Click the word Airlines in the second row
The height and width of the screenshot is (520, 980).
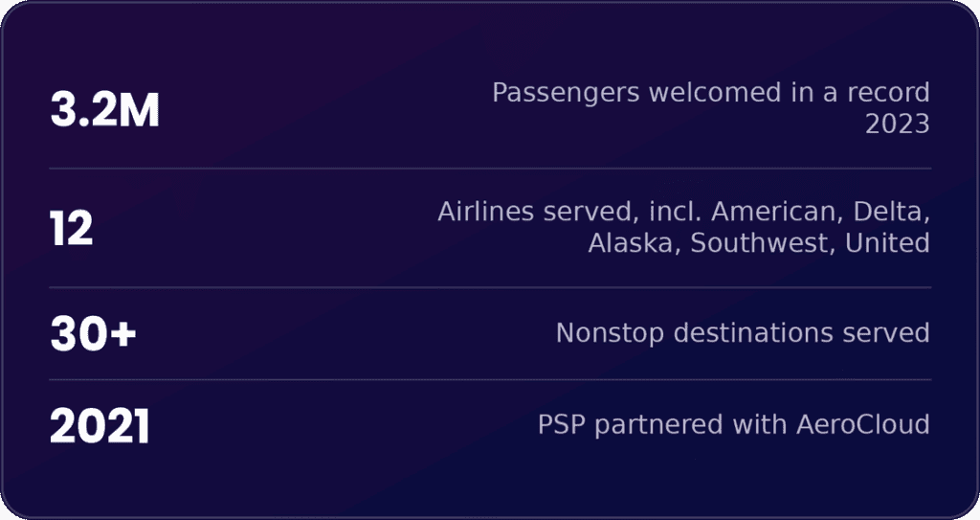click(x=485, y=212)
